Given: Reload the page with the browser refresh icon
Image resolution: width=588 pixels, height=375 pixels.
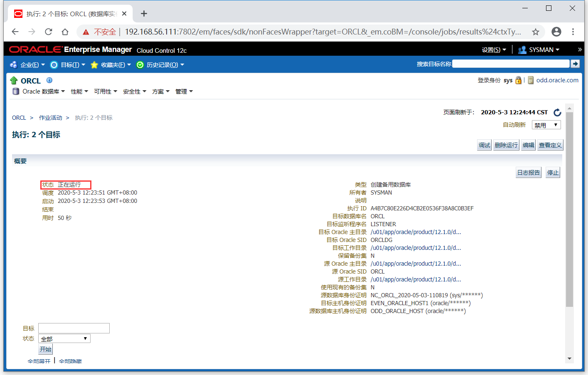Looking at the screenshot, I should (x=49, y=32).
